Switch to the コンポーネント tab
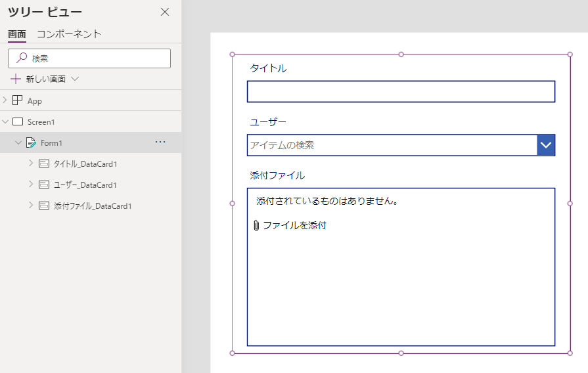Viewport: 588px width, 373px height. pos(69,34)
